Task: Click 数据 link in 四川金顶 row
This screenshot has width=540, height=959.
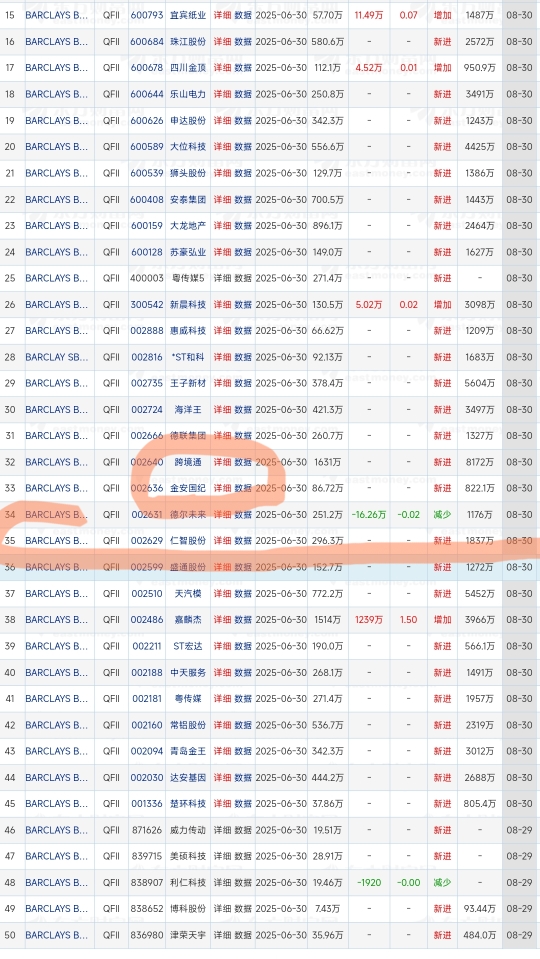Action: (243, 68)
